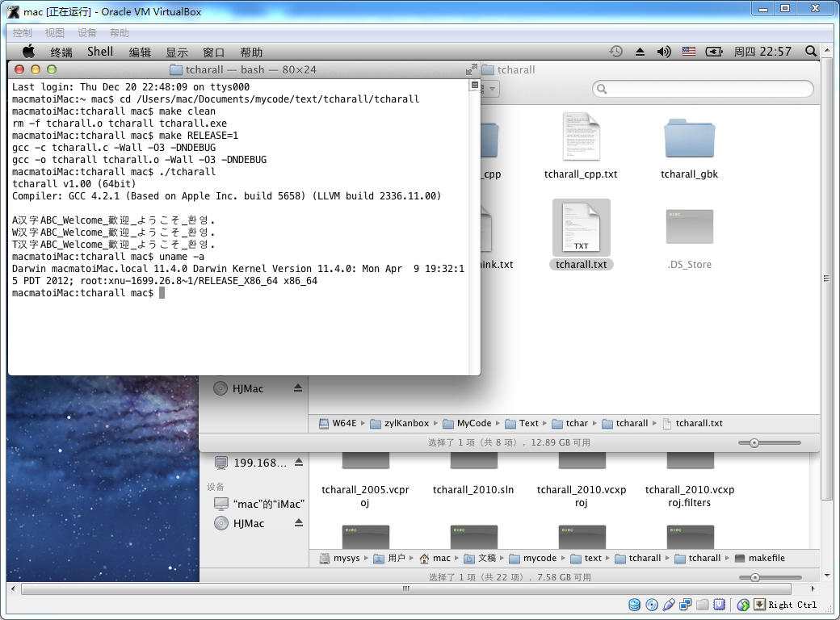Select the tcharall_gbk folder
This screenshot has height=620, width=840.
pyautogui.click(x=690, y=138)
